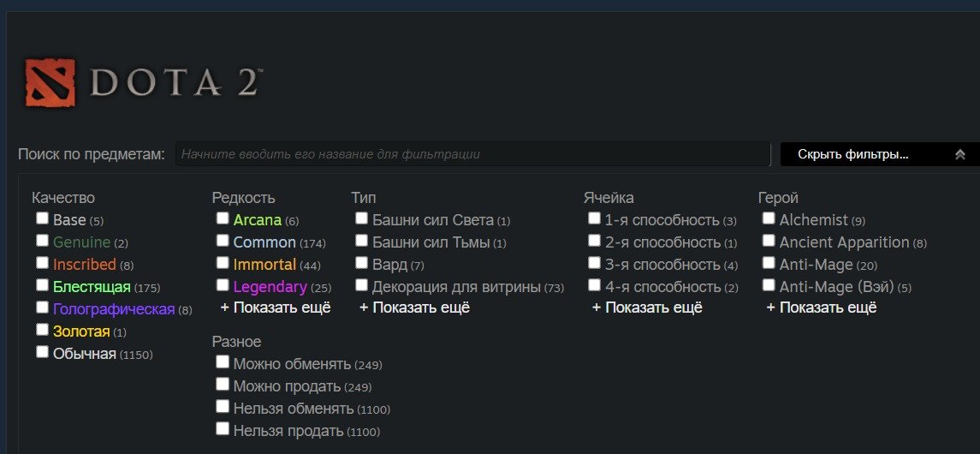Check the Золотая quality checkbox
The height and width of the screenshot is (454, 980).
pyautogui.click(x=42, y=330)
